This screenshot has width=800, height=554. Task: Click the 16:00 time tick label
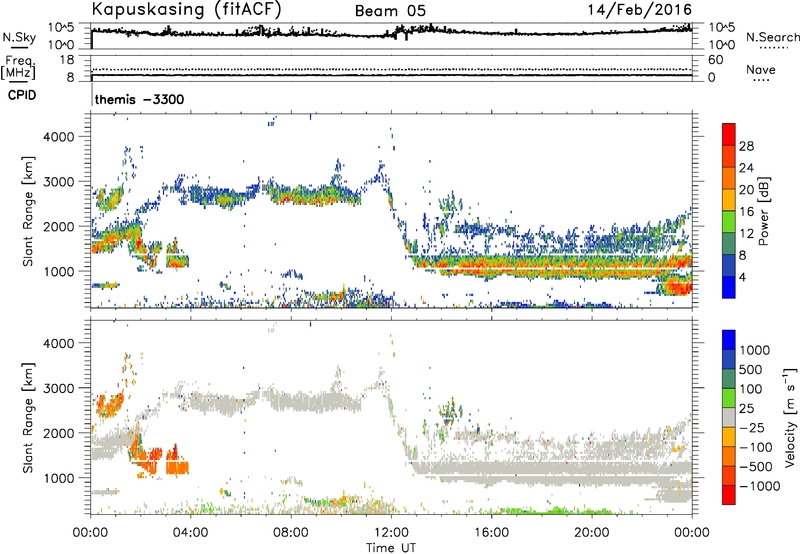[491, 533]
